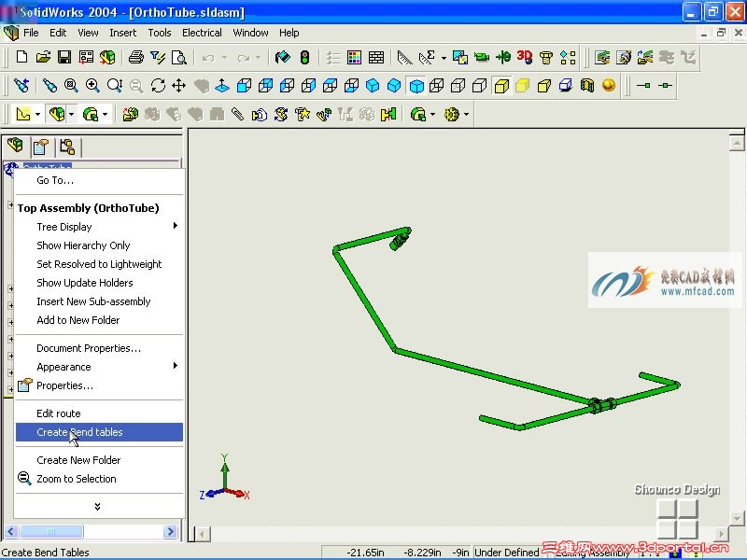Open the File menu

click(31, 33)
